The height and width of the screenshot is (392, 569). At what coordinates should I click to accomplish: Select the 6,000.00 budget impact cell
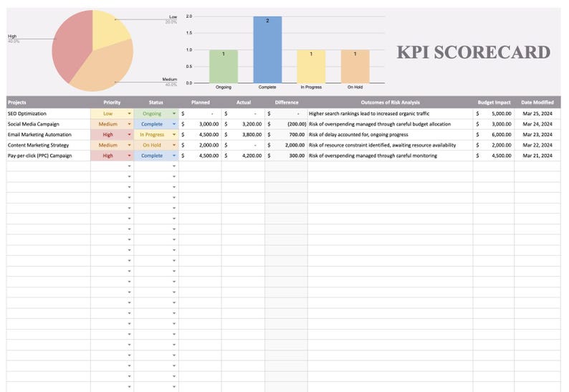pyautogui.click(x=494, y=135)
